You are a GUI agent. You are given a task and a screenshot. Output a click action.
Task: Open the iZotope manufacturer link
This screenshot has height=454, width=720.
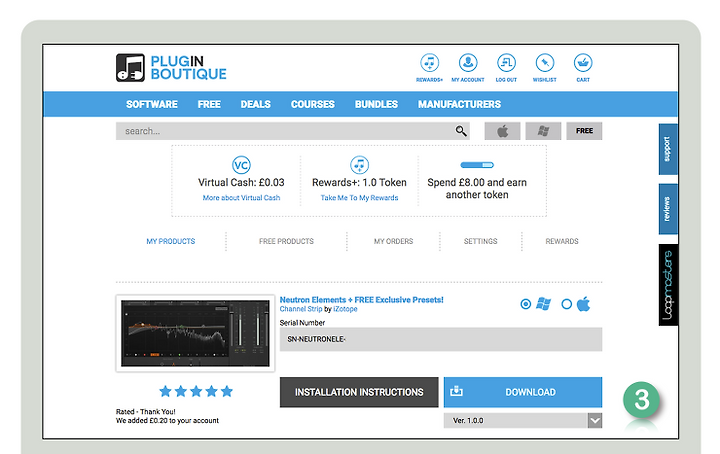coord(345,309)
